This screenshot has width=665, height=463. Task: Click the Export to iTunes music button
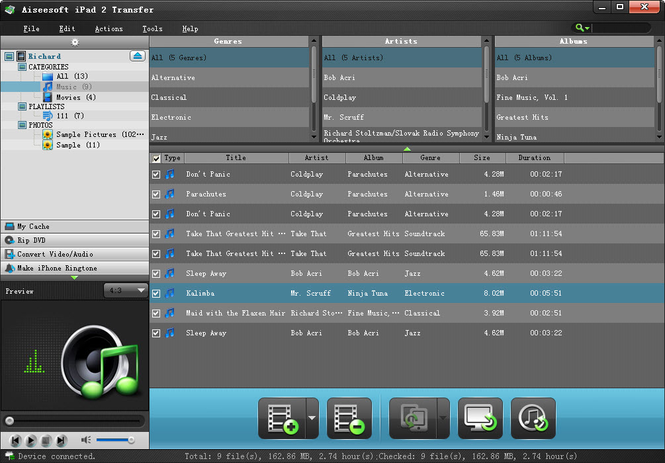click(x=533, y=418)
